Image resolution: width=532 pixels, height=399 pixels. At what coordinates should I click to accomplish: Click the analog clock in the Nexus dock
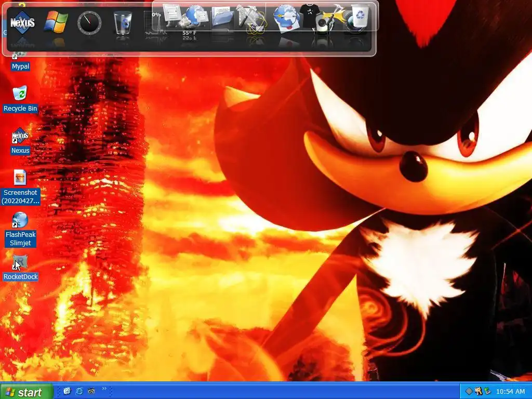pos(89,23)
